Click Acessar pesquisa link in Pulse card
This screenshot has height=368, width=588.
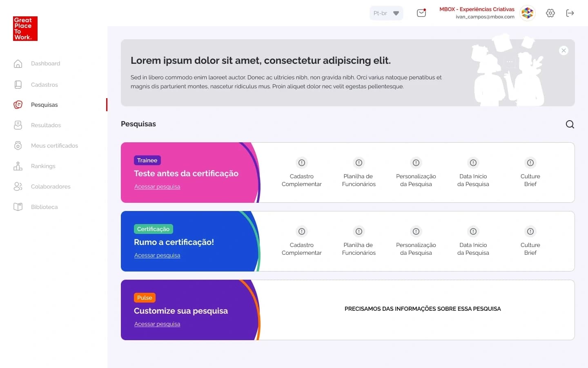157,324
